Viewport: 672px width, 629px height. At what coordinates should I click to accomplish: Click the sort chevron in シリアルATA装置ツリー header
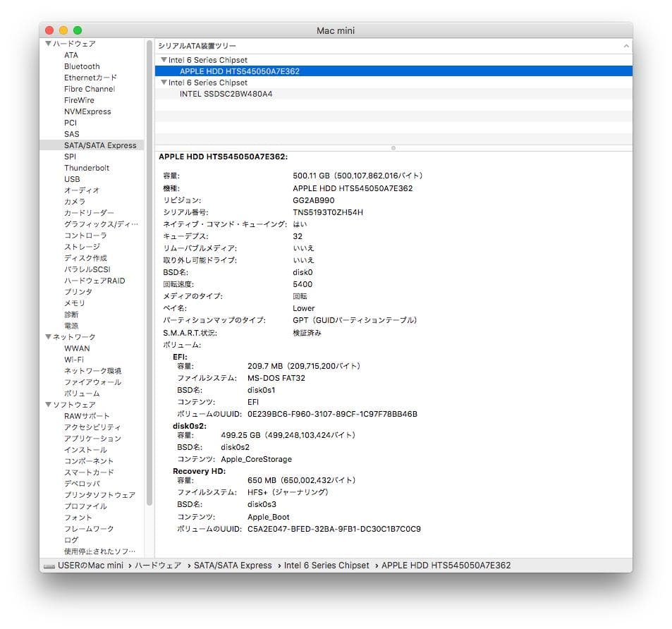626,46
